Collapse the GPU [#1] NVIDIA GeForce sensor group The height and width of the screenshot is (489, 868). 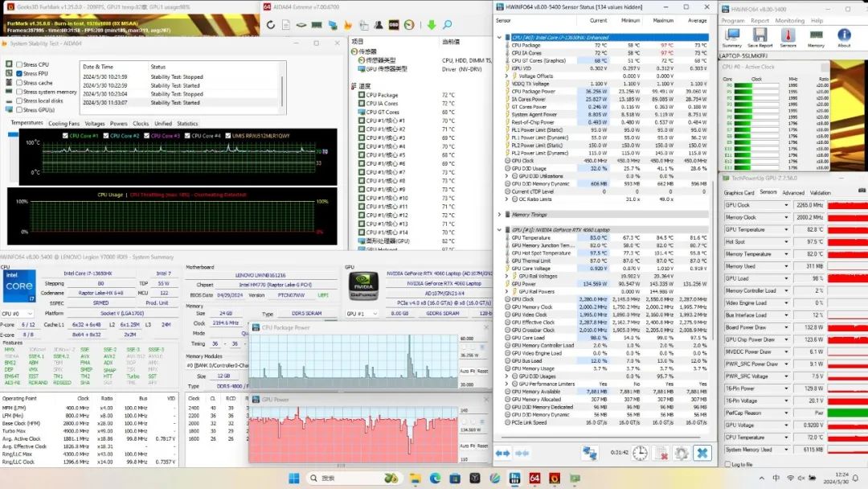tap(499, 229)
